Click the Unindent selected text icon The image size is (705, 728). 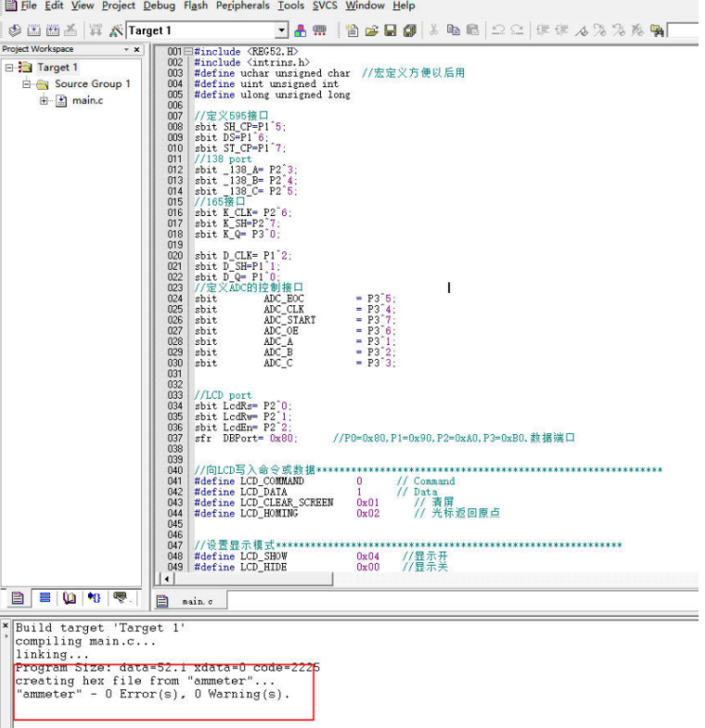561,31
